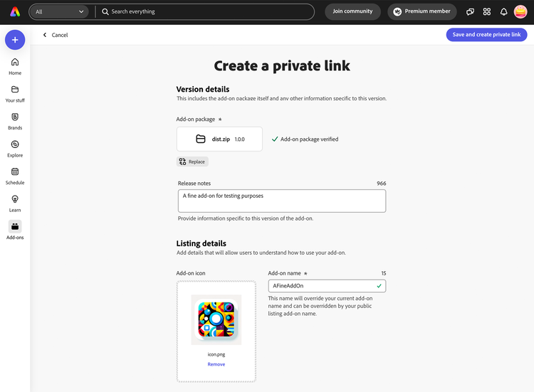Open the Schedule calendar icon
The image size is (534, 392).
click(15, 176)
